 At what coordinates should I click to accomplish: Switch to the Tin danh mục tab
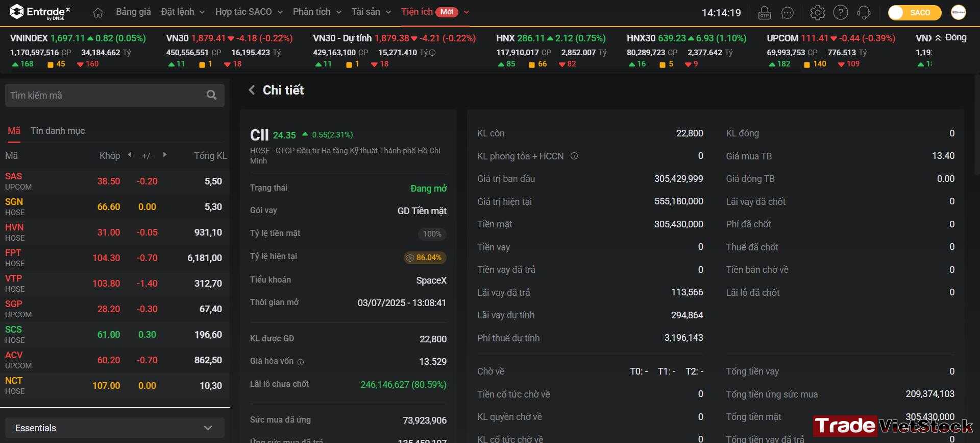coord(58,131)
